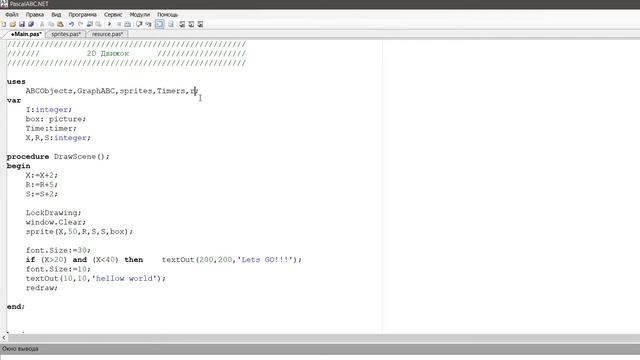Image resolution: width=640 pixels, height=360 pixels.
Task: Save the current file with the floppy icon
Action: [x=22, y=24]
